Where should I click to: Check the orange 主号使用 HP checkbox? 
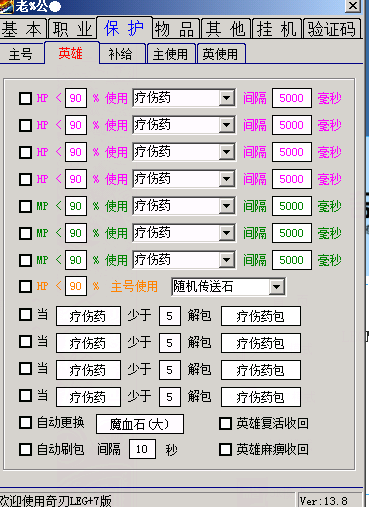(25, 286)
